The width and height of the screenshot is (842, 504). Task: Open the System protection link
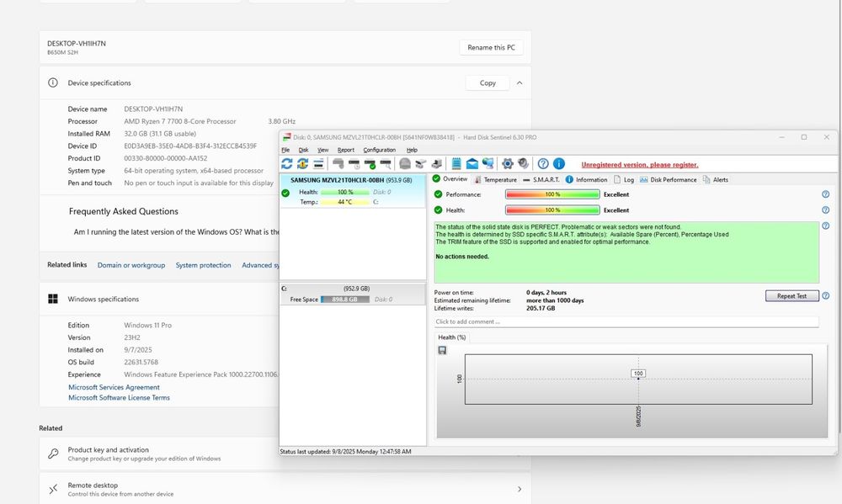[203, 265]
